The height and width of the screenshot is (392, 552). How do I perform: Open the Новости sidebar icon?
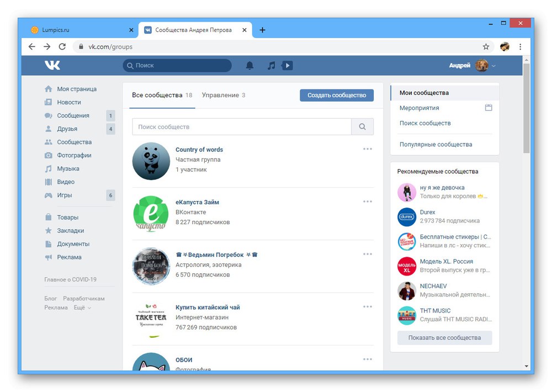click(48, 102)
